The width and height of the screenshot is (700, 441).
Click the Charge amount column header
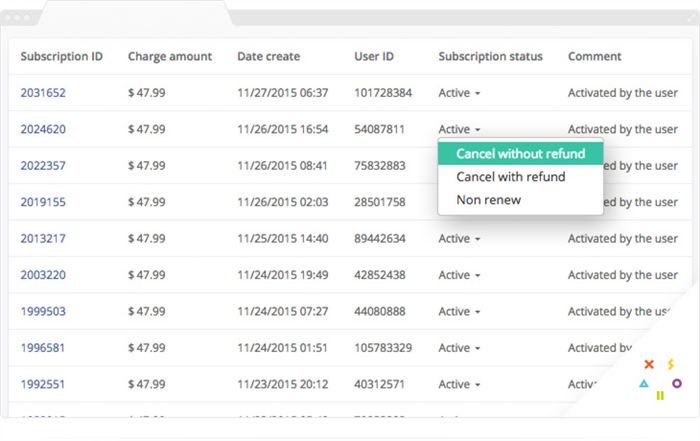click(x=170, y=57)
